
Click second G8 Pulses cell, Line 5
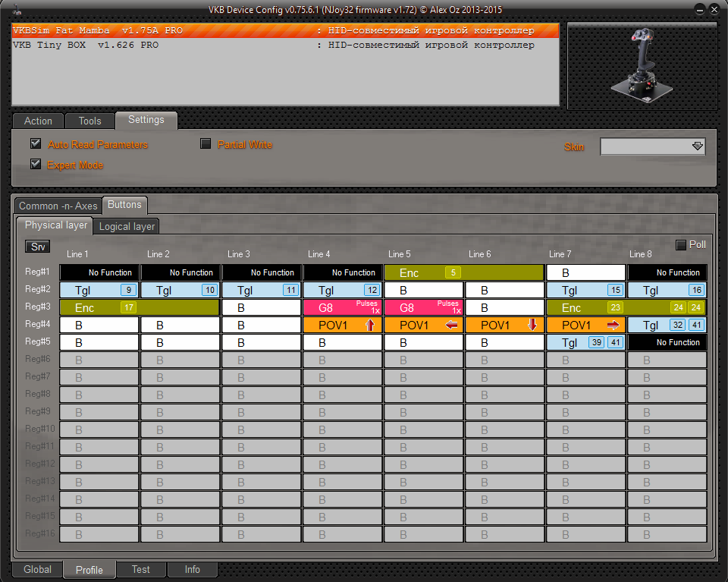click(423, 307)
